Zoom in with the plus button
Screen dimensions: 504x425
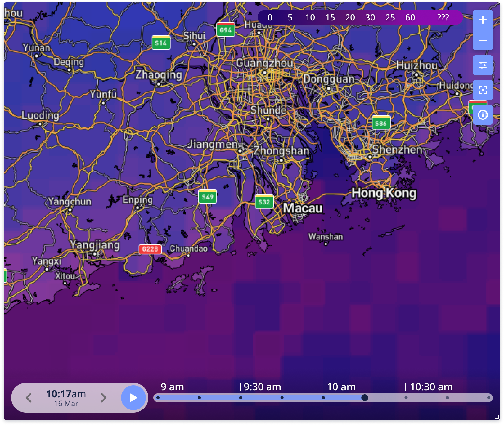click(x=483, y=20)
